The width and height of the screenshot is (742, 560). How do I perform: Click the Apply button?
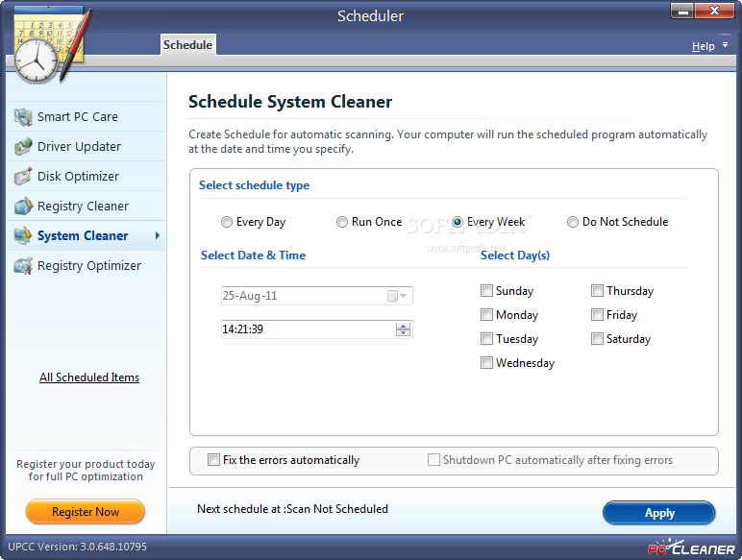coord(658,513)
